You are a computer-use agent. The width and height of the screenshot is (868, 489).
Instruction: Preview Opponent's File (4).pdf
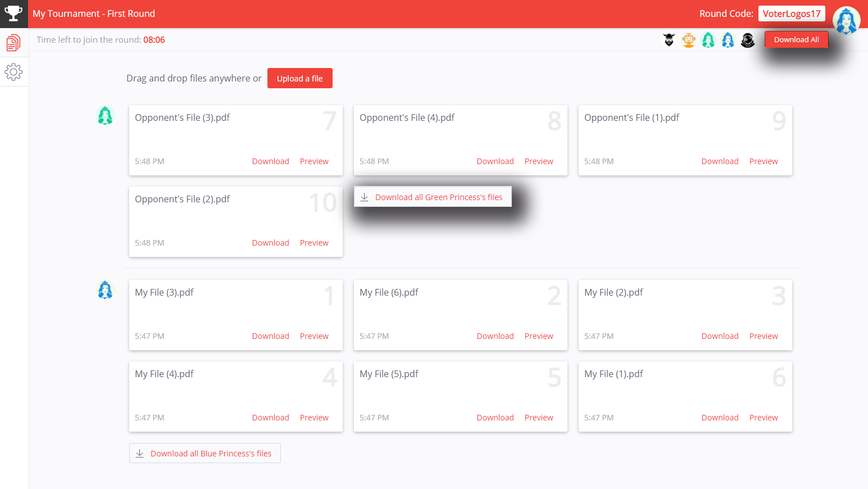coord(539,161)
